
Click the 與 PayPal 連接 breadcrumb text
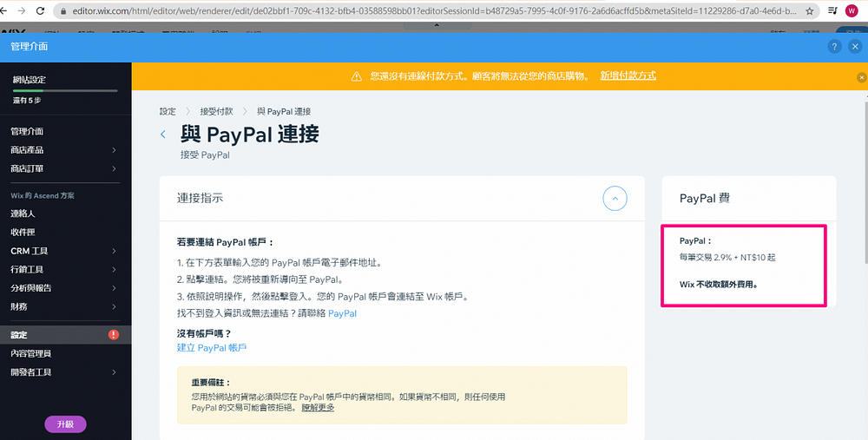point(284,111)
